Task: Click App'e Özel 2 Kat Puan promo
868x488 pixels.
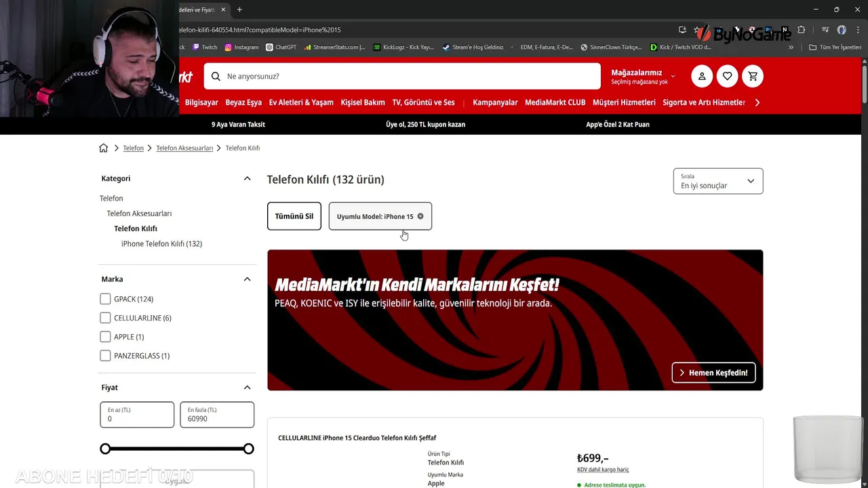Action: click(x=618, y=125)
